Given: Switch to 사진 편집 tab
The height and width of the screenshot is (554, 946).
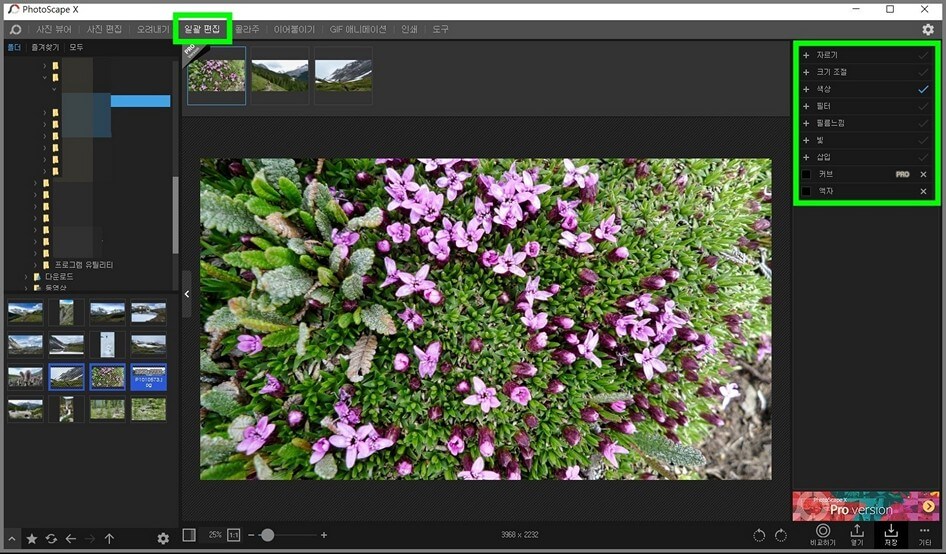Looking at the screenshot, I should point(104,30).
